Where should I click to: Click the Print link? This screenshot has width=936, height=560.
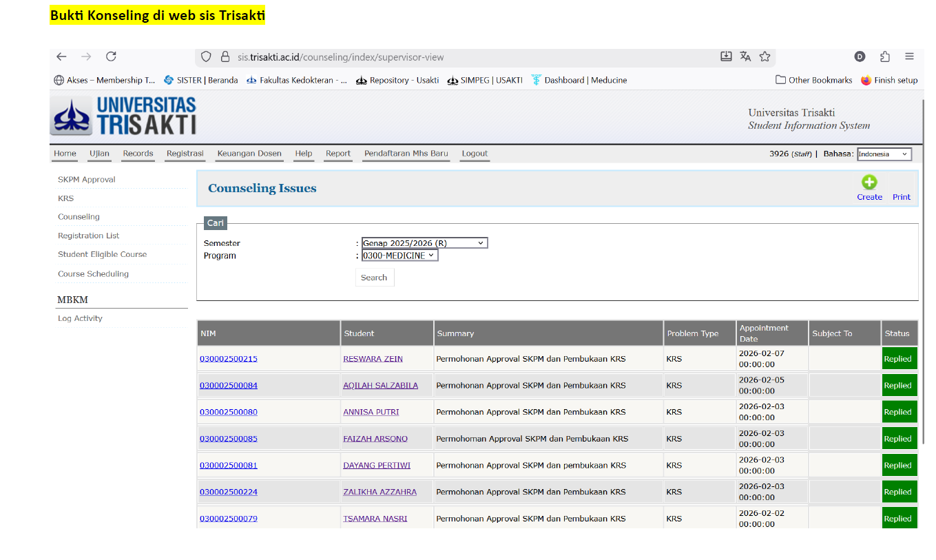tap(901, 197)
